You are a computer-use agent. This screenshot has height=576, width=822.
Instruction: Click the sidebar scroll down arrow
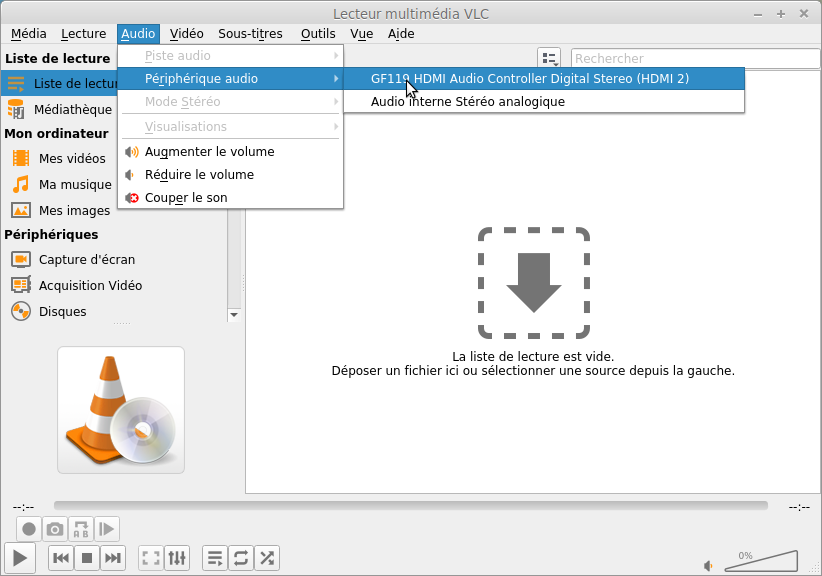[234, 314]
